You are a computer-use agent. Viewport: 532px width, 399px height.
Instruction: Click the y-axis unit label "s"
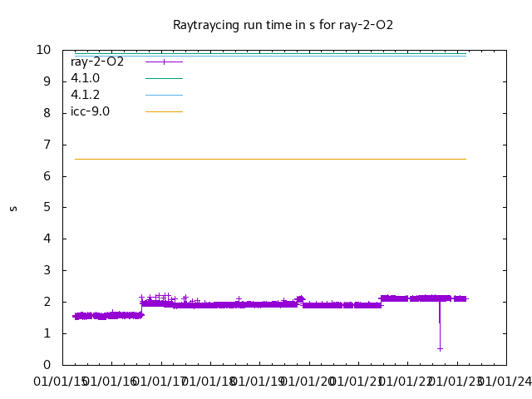(13, 208)
